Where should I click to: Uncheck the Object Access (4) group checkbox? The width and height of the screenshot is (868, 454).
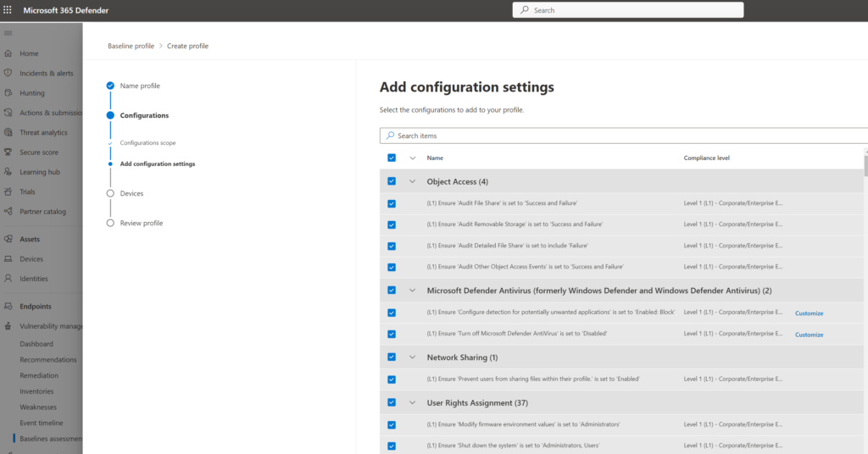[392, 181]
